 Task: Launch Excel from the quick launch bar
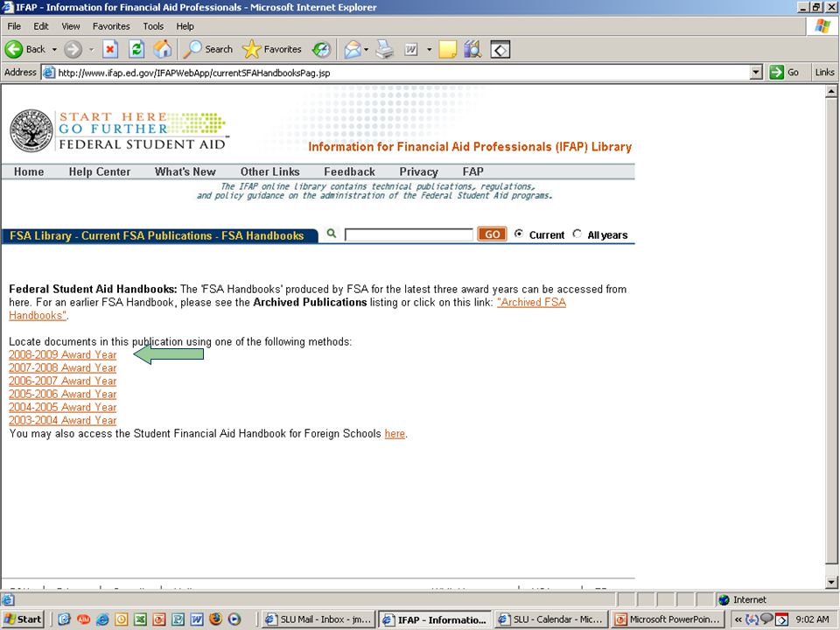point(140,619)
